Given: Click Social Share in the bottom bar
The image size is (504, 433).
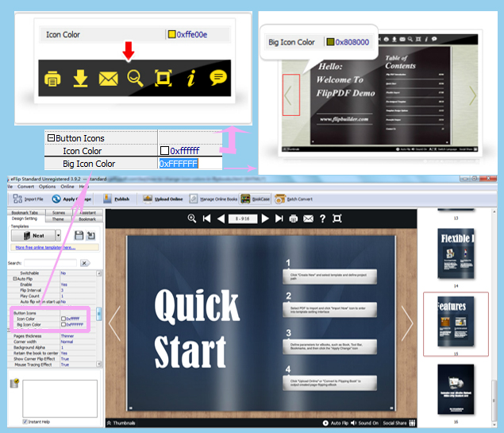Looking at the screenshot, I should click(399, 423).
